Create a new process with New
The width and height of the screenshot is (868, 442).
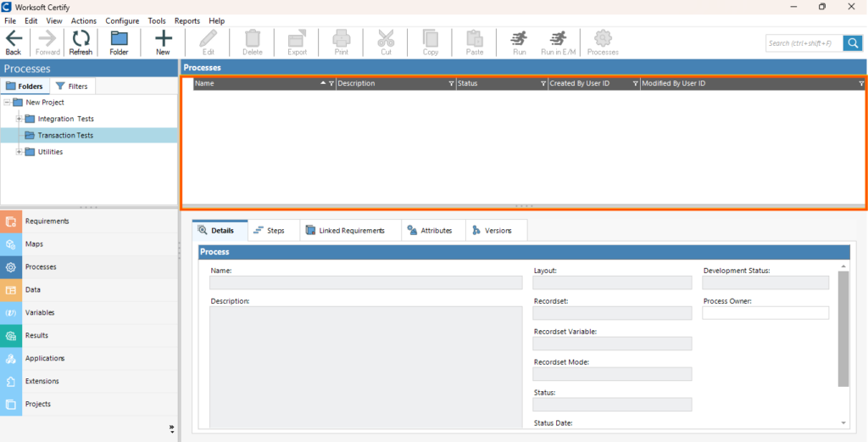click(163, 42)
